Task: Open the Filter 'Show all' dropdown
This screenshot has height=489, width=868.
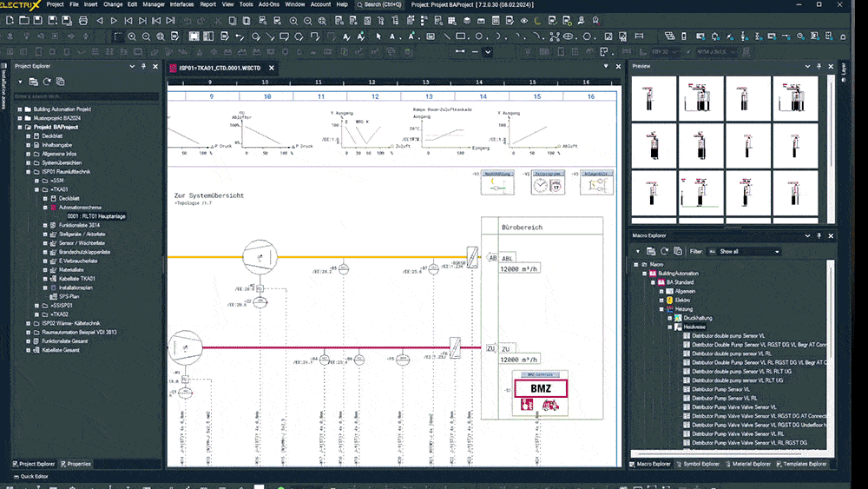Action: pyautogui.click(x=776, y=252)
